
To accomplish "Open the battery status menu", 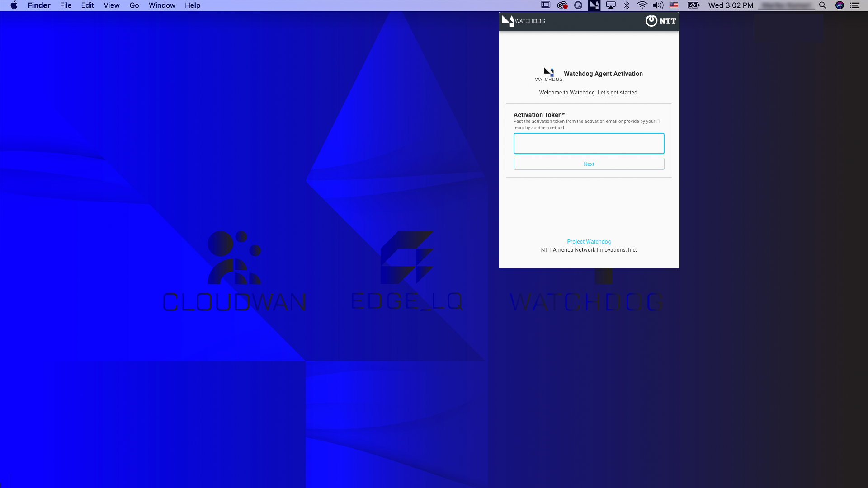I will point(693,5).
